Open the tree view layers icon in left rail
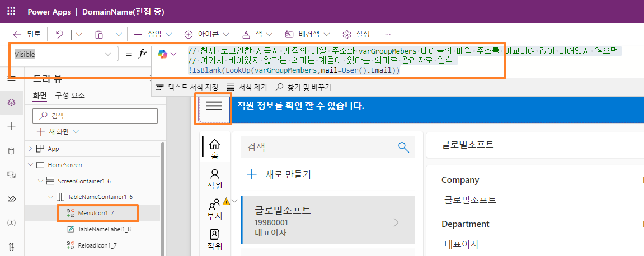 click(12, 102)
